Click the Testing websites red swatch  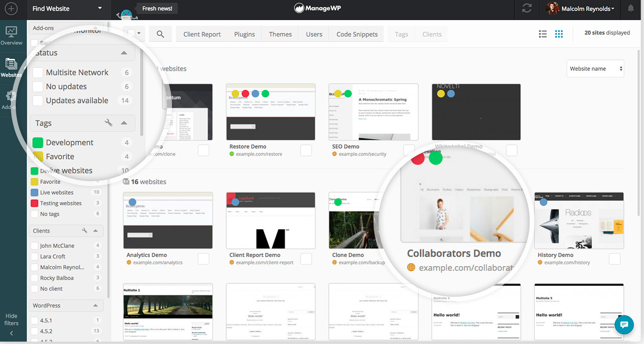coord(34,203)
